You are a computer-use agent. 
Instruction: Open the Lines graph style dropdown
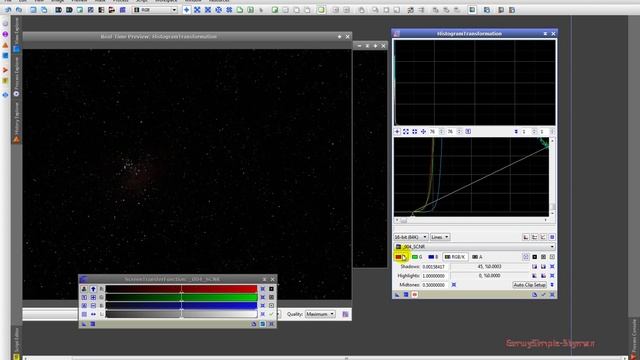click(440, 237)
